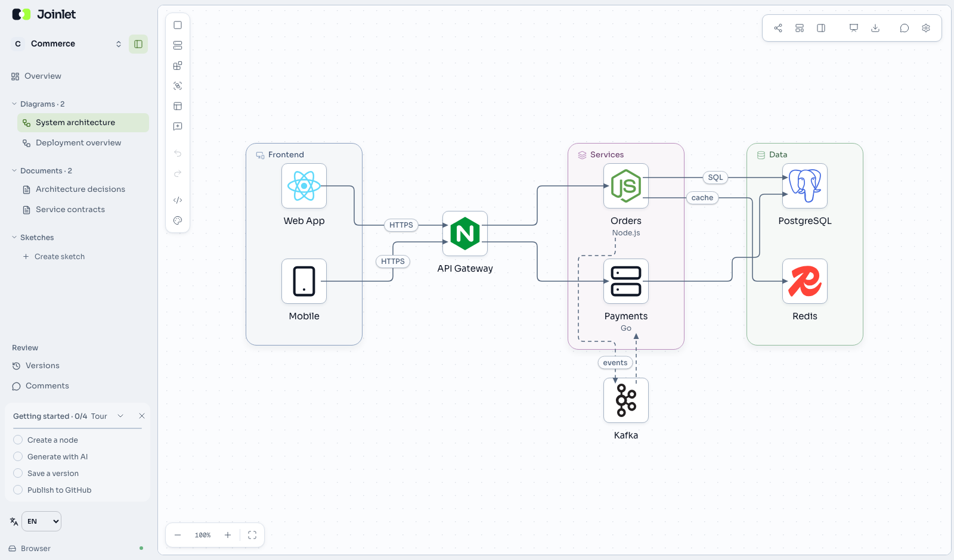Select the Web App React node
Screen dimensions: 954x560
304,186
